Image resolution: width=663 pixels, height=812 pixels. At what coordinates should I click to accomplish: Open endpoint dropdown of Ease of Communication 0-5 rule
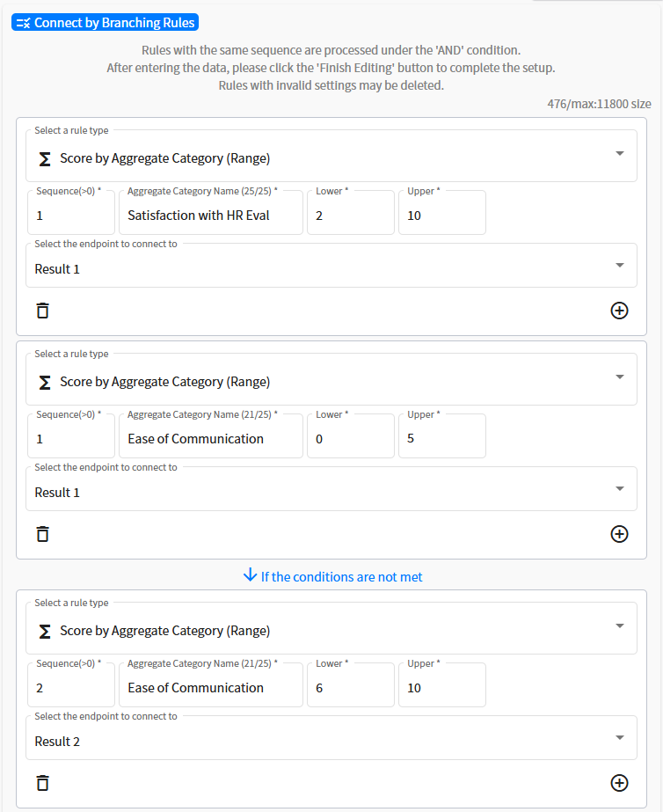click(x=331, y=489)
